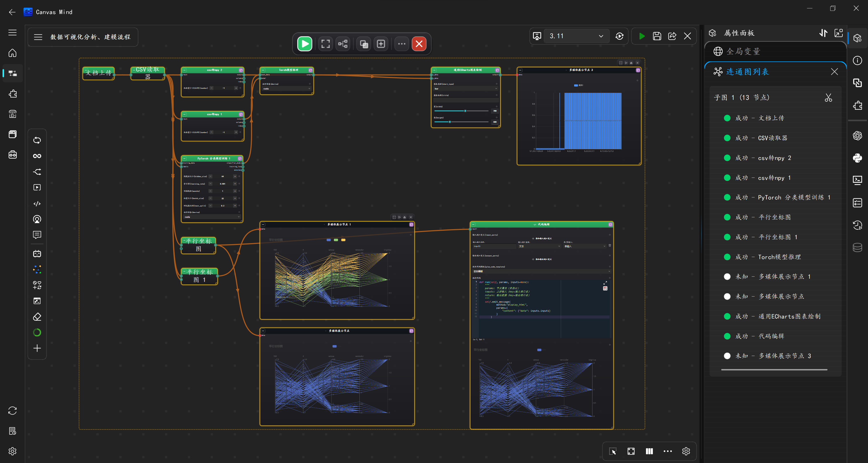Open the cuda device dropdown in PyTorch training node
Viewport: 868px width, 463px height.
212,217
